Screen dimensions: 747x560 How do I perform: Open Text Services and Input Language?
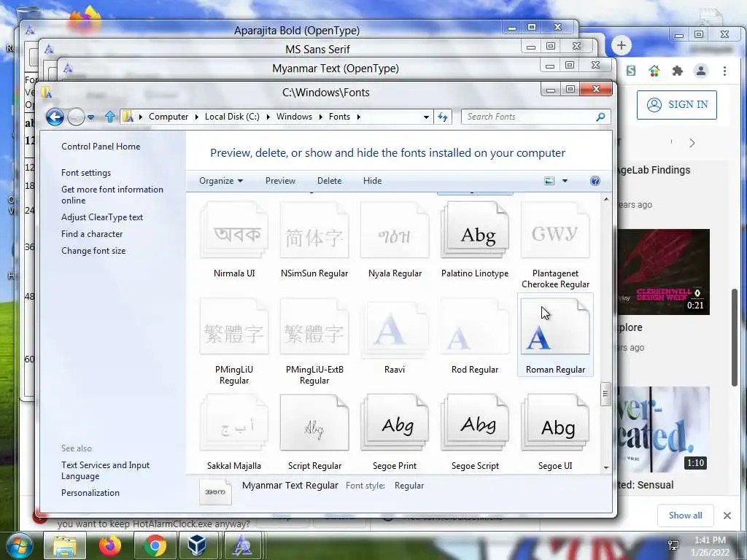(x=105, y=470)
